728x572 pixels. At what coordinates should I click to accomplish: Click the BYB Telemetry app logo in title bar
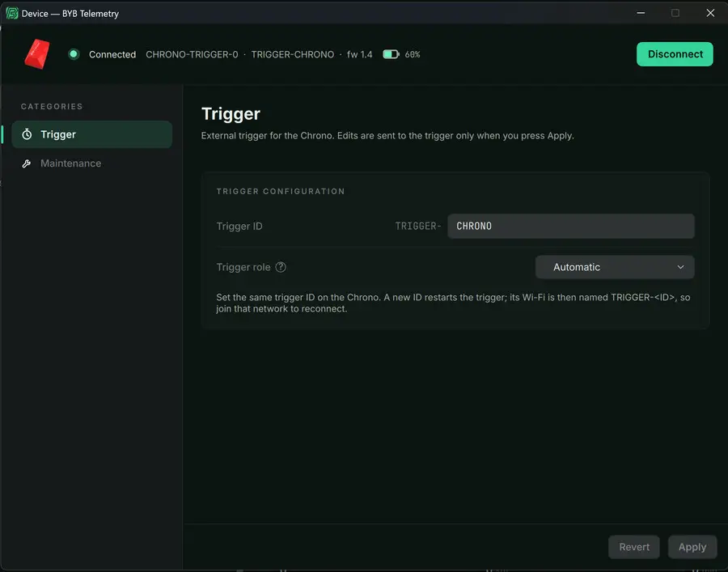click(12, 14)
